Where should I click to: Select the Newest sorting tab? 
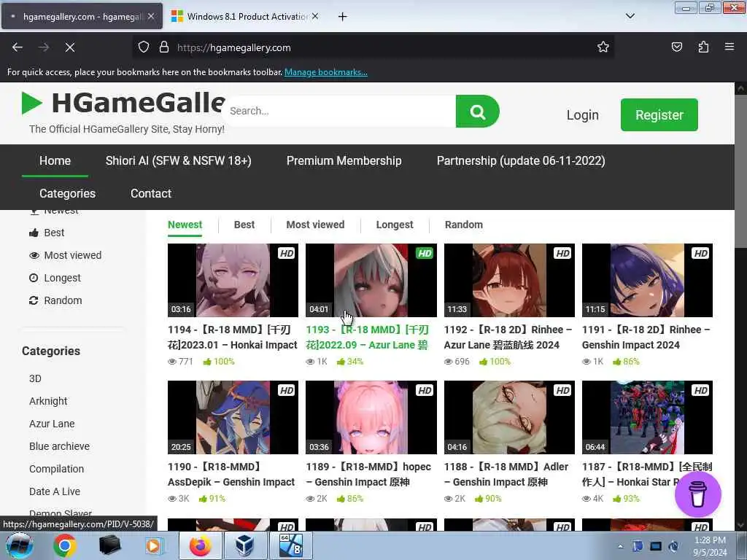pos(185,225)
